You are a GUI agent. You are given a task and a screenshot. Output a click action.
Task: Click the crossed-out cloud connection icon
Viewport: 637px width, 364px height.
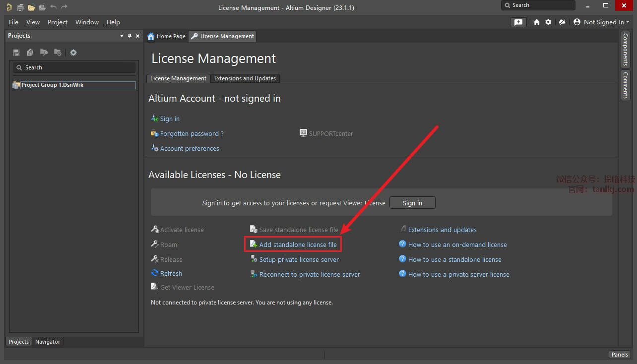click(562, 22)
